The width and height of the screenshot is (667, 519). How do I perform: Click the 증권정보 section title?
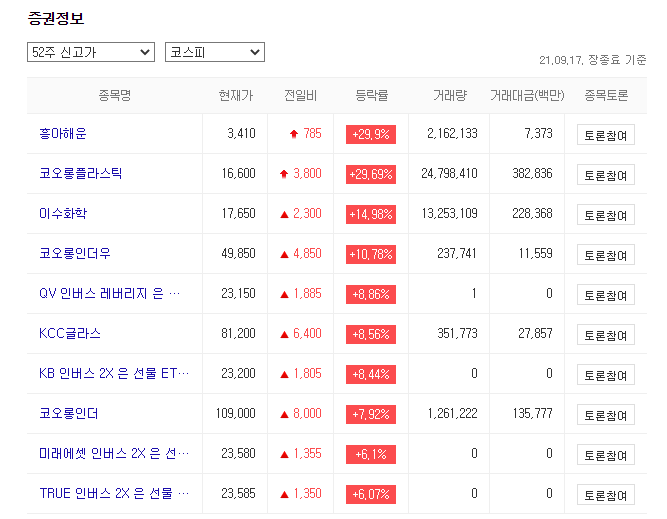coord(56,18)
